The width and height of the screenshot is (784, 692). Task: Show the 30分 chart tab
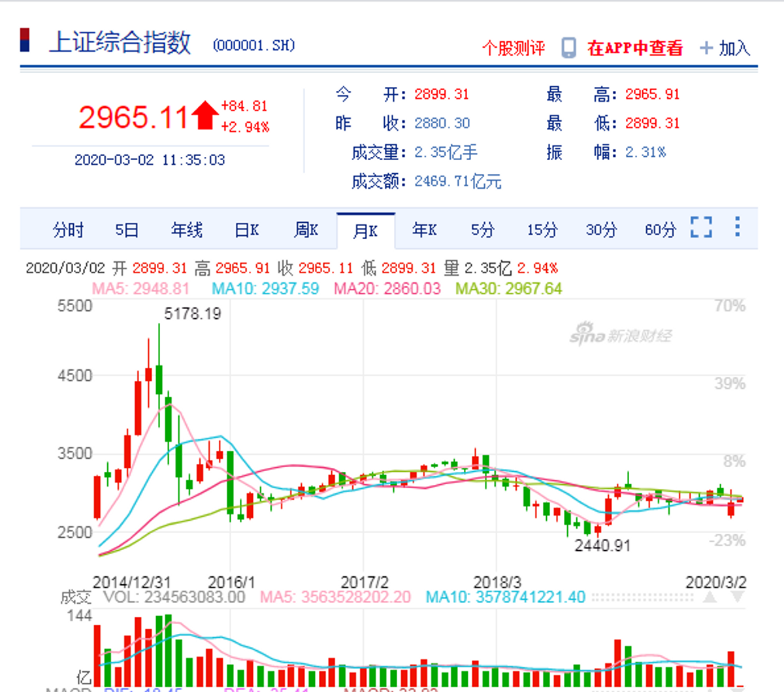pyautogui.click(x=601, y=230)
